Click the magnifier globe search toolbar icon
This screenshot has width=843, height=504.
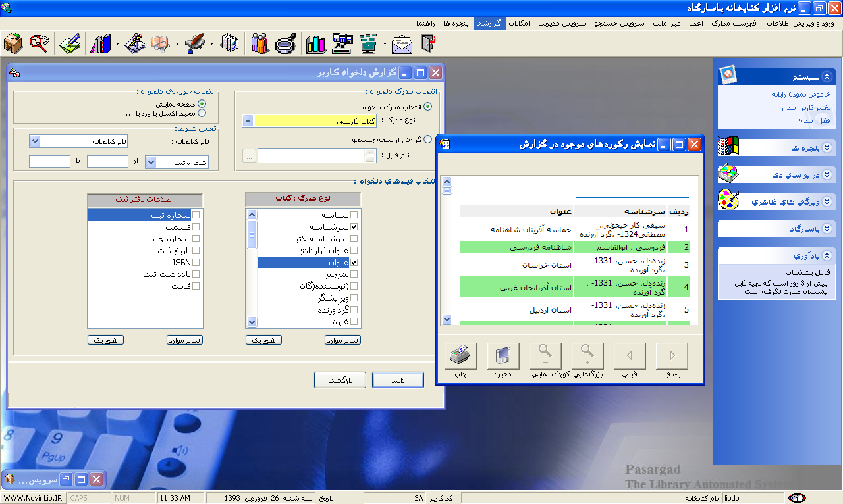(40, 43)
